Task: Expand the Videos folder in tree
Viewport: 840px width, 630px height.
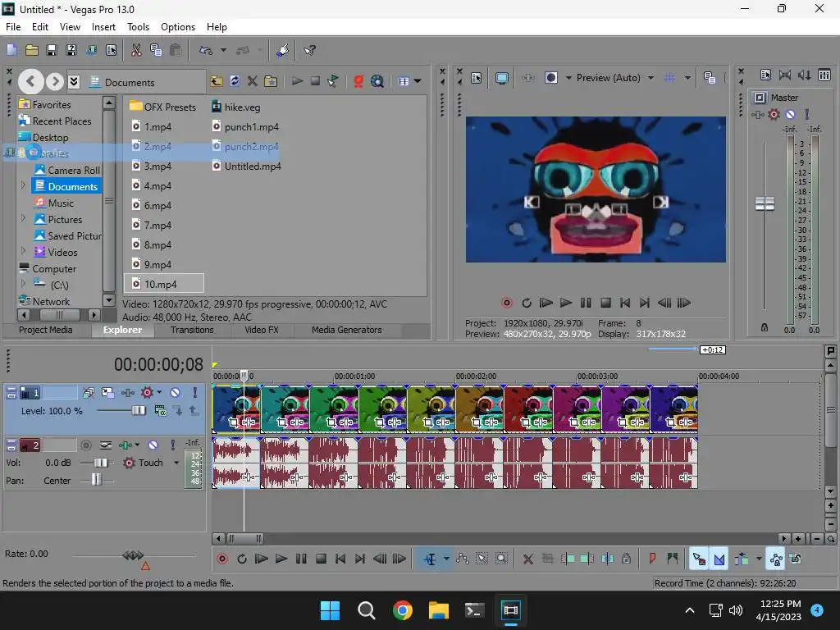Action: pyautogui.click(x=23, y=251)
